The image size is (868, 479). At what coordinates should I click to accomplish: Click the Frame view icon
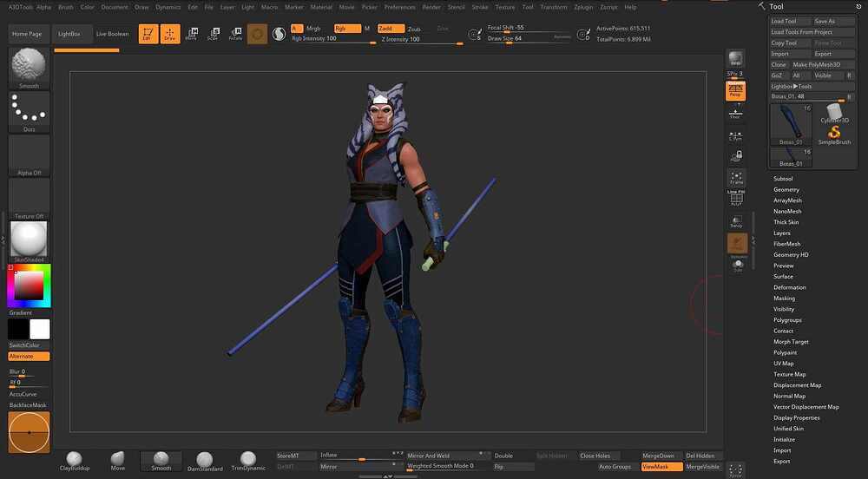[736, 178]
